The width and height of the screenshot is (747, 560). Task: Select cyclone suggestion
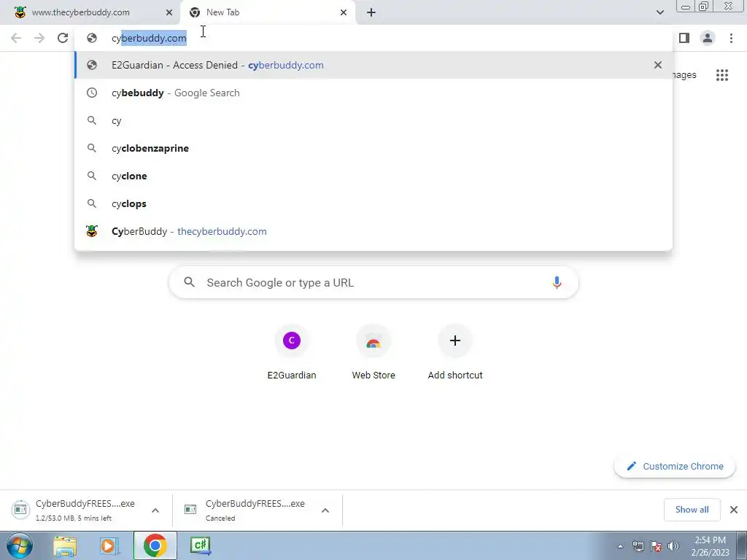tap(373, 176)
